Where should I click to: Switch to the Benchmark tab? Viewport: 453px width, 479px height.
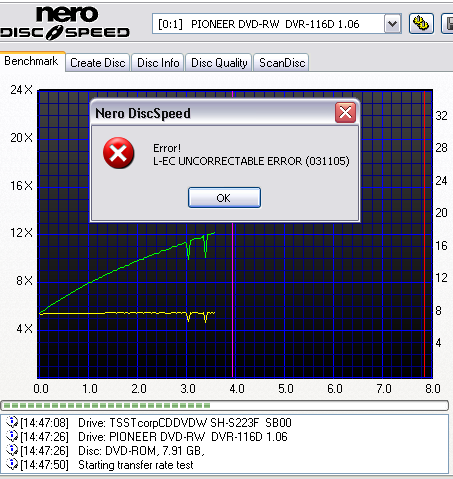(31, 61)
